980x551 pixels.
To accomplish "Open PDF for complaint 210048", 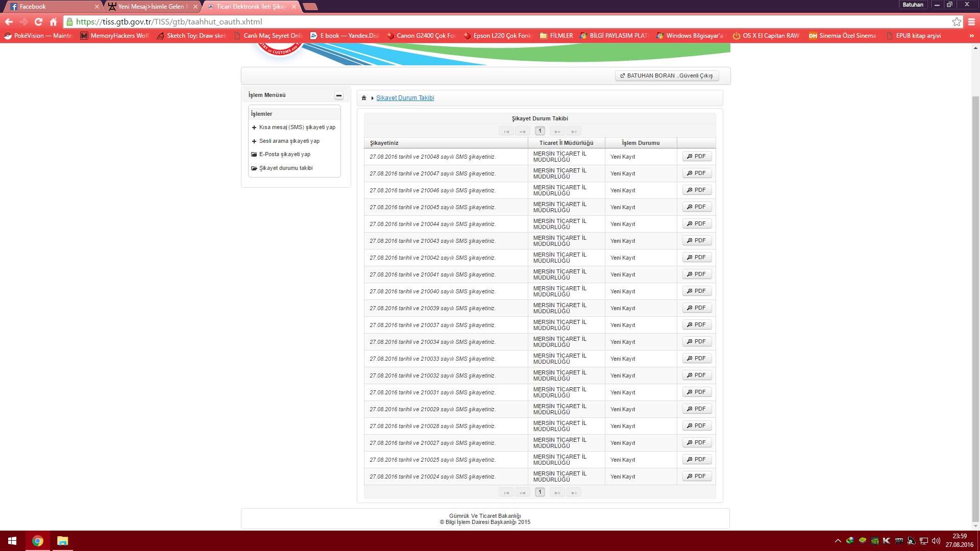I will [x=697, y=157].
